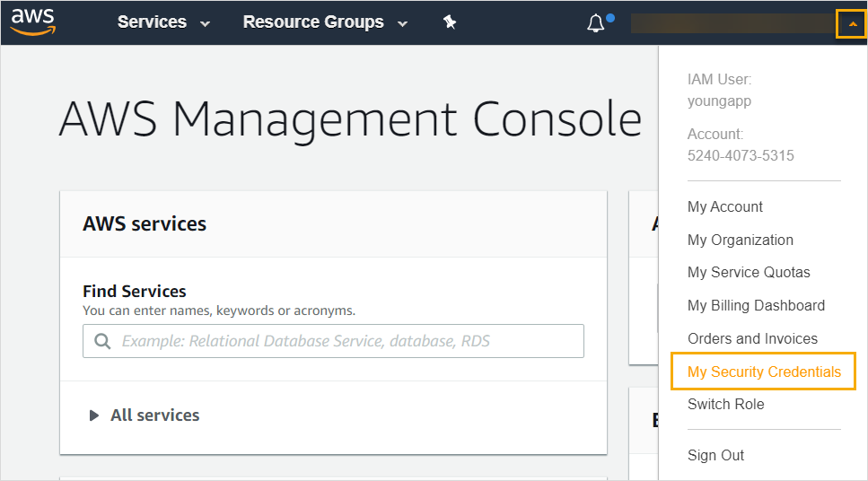Click the pushpin shortcut icon
The width and height of the screenshot is (868, 481).
click(450, 22)
